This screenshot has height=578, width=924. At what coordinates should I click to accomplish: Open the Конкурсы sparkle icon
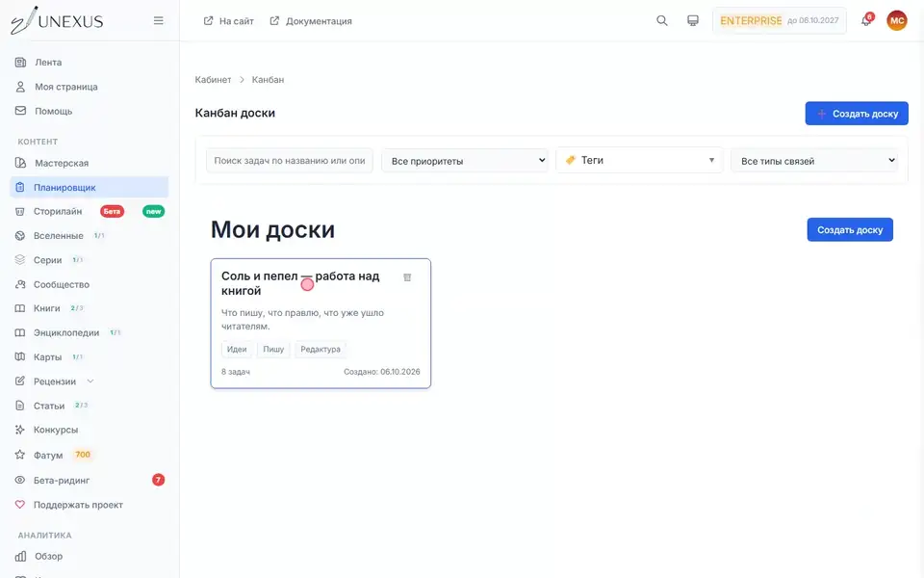tap(20, 430)
